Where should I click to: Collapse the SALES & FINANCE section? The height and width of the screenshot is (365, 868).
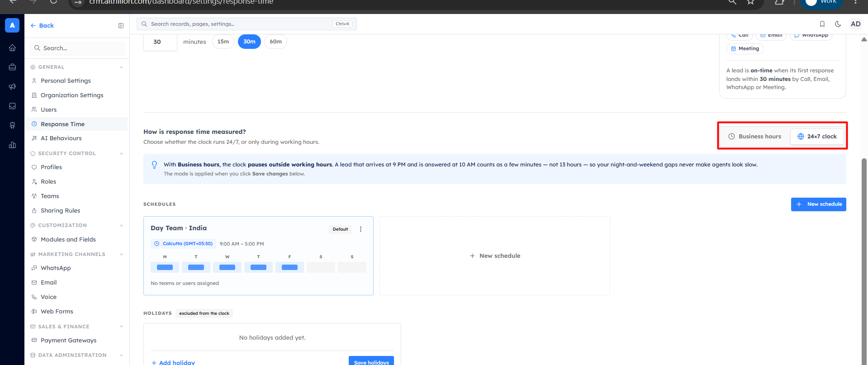pos(121,327)
